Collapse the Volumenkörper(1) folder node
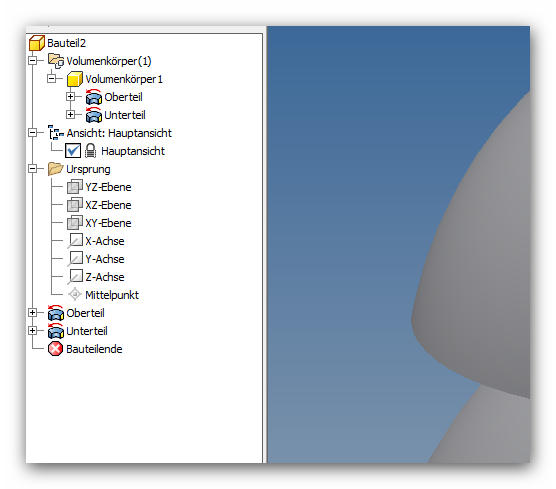 (x=32, y=60)
